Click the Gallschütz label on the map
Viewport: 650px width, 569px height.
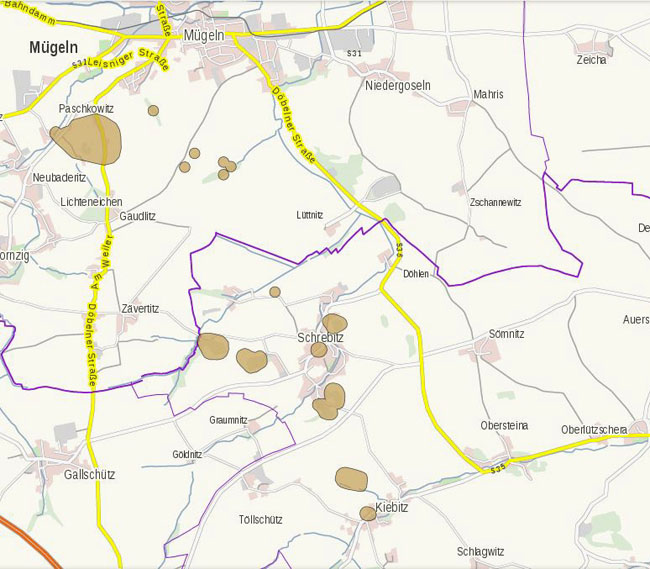(x=89, y=474)
